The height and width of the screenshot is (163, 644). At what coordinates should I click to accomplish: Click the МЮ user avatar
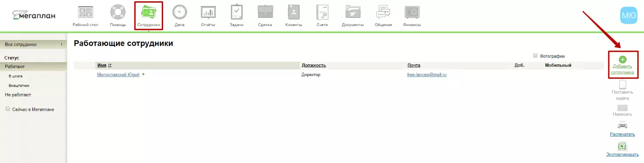pos(628,15)
